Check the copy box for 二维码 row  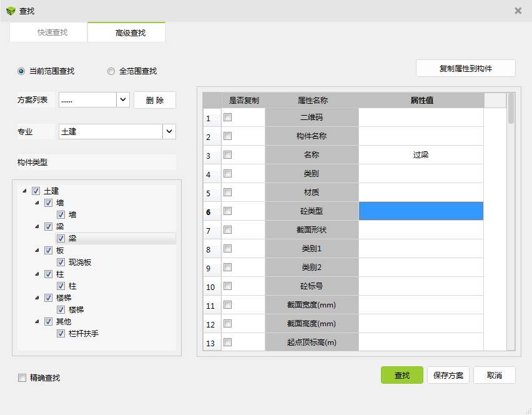click(228, 117)
